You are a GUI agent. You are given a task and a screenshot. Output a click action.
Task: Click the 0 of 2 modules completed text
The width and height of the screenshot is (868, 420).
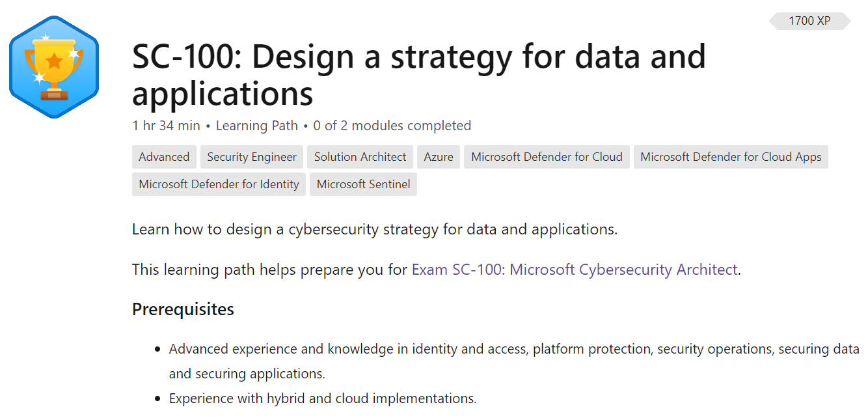pyautogui.click(x=392, y=126)
